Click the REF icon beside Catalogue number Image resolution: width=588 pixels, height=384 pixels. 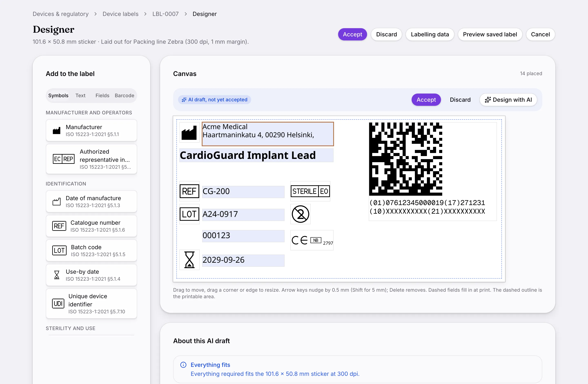(59, 226)
